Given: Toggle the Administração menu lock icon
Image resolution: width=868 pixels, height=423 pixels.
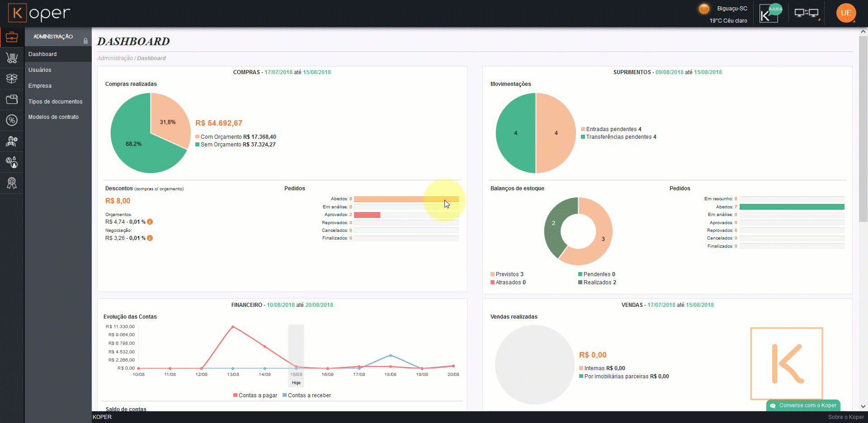Looking at the screenshot, I should coord(85,41).
